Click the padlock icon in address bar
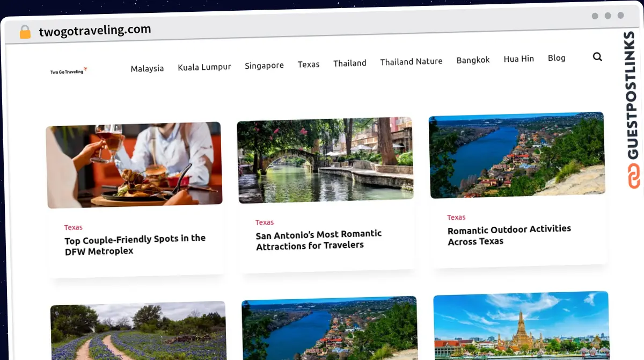The width and height of the screenshot is (644, 360). point(25,32)
